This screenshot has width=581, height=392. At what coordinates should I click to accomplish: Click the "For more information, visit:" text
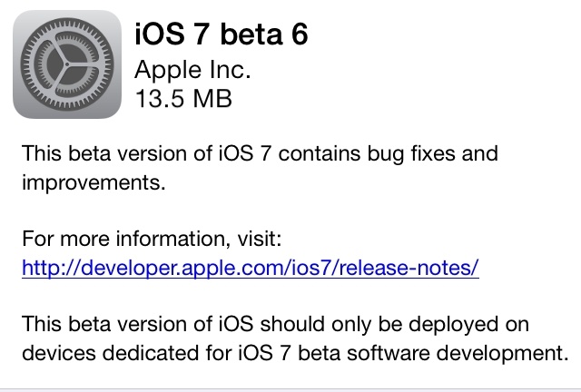(x=152, y=240)
